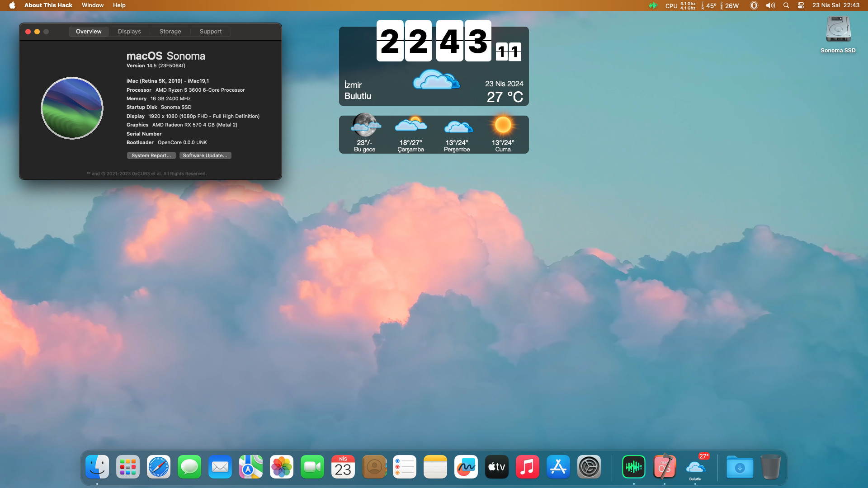Launch Safari from the dock

click(x=159, y=467)
